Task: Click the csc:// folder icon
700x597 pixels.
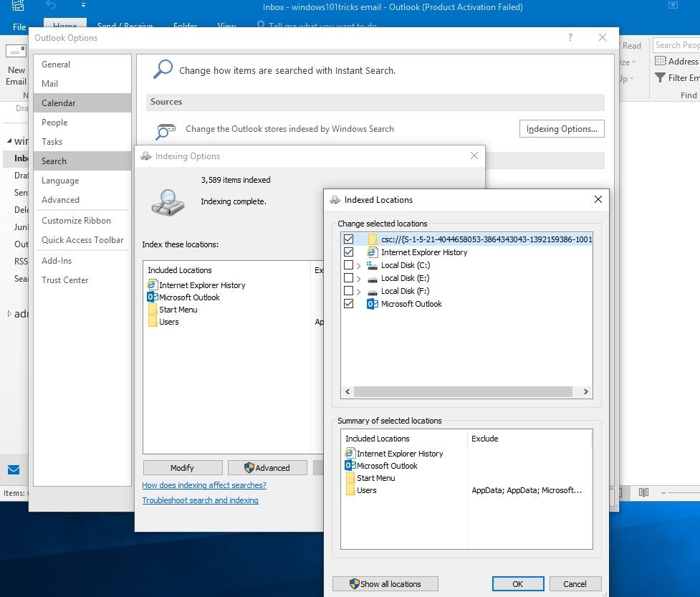Action: [x=373, y=239]
